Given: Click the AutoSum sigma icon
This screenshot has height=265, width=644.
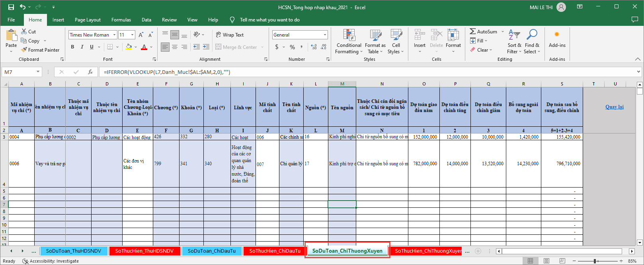Looking at the screenshot, I should click(x=472, y=31).
